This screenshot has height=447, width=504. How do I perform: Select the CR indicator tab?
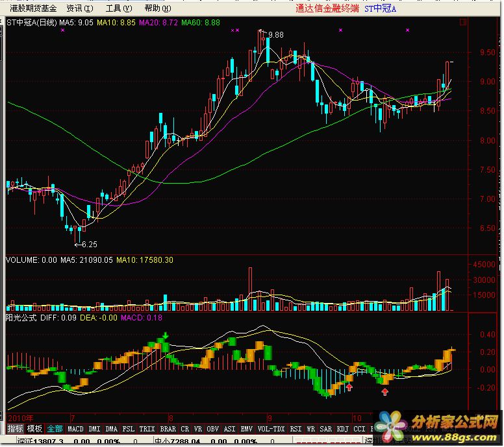[185, 429]
